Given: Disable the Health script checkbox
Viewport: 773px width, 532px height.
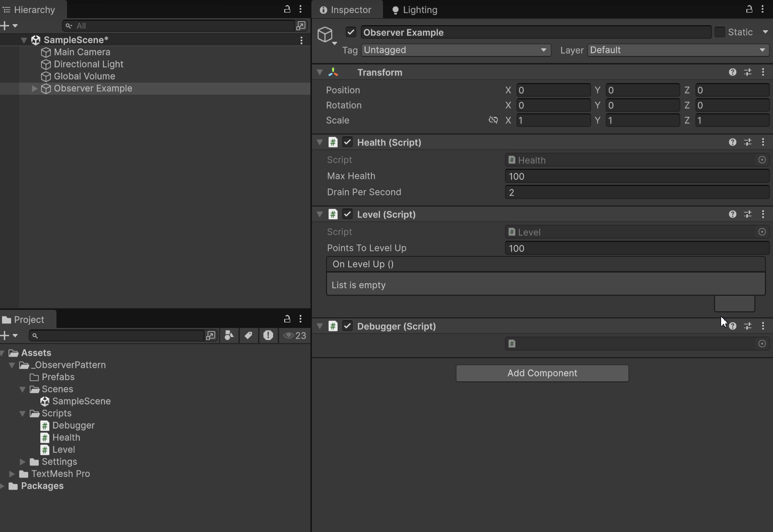Looking at the screenshot, I should tap(347, 142).
